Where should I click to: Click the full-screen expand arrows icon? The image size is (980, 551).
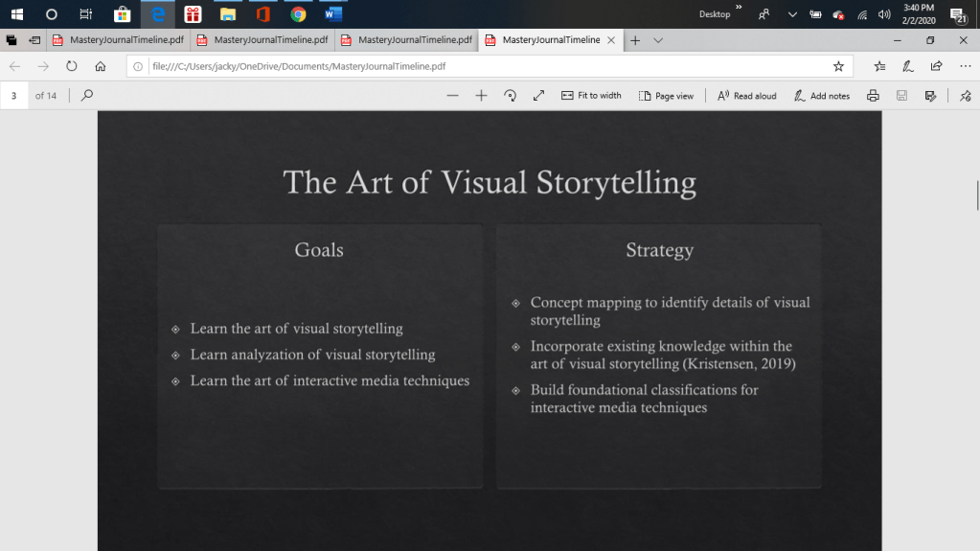[x=538, y=96]
